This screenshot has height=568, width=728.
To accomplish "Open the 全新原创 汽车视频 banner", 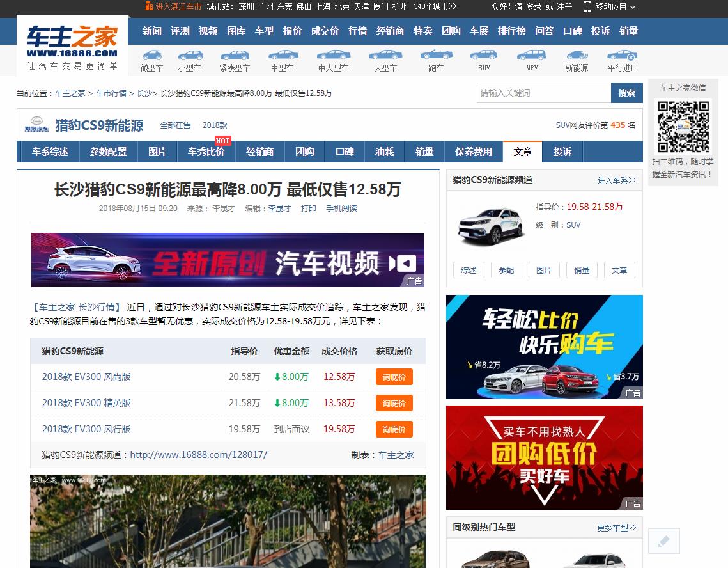I will 228,260.
